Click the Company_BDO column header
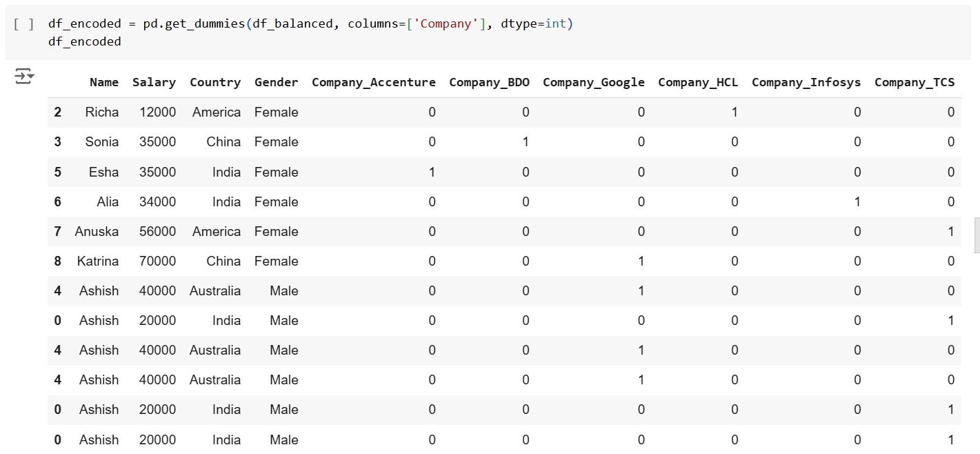Image resolution: width=980 pixels, height=454 pixels. (489, 81)
